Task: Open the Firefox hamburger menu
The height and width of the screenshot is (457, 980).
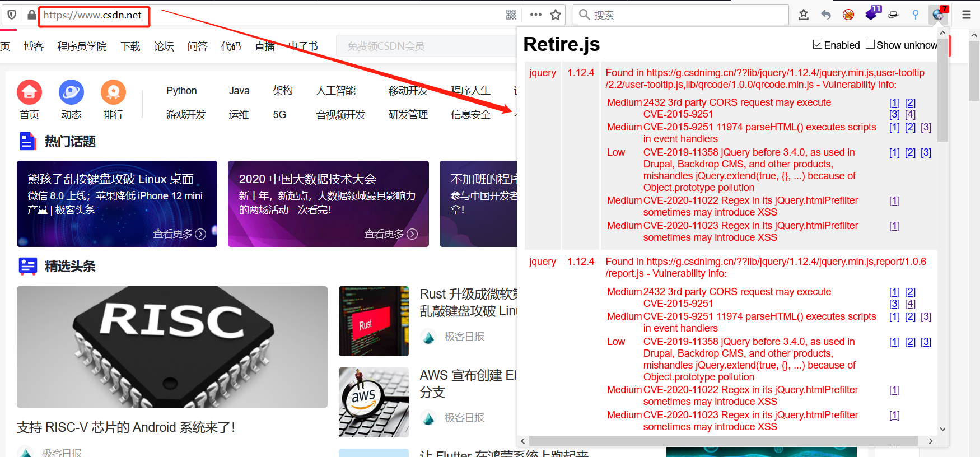Action: [967, 15]
